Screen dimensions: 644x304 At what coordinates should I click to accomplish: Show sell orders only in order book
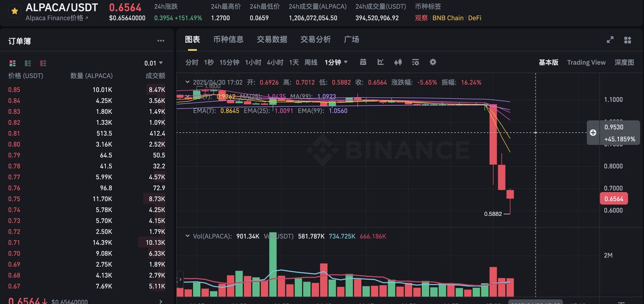(x=43, y=63)
